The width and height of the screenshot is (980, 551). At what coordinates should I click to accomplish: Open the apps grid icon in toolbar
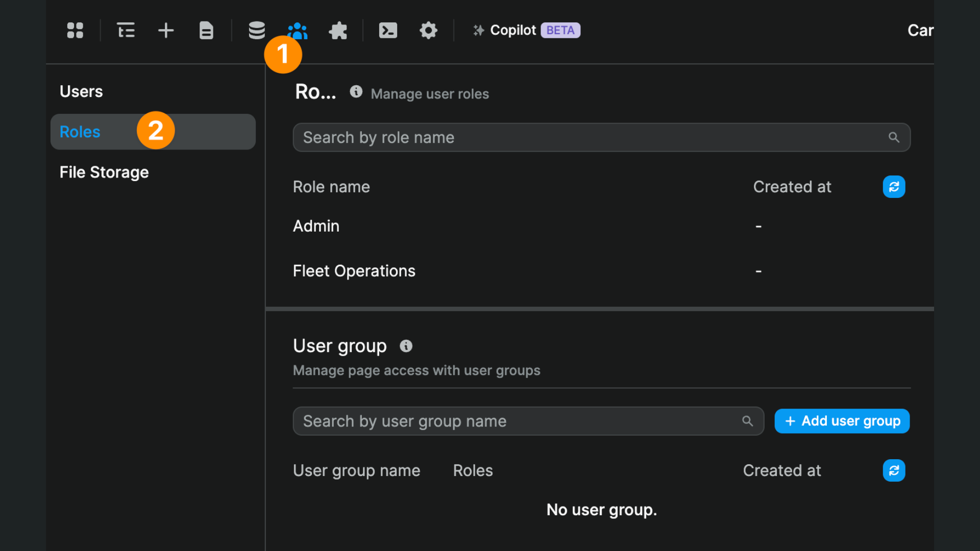[75, 31]
